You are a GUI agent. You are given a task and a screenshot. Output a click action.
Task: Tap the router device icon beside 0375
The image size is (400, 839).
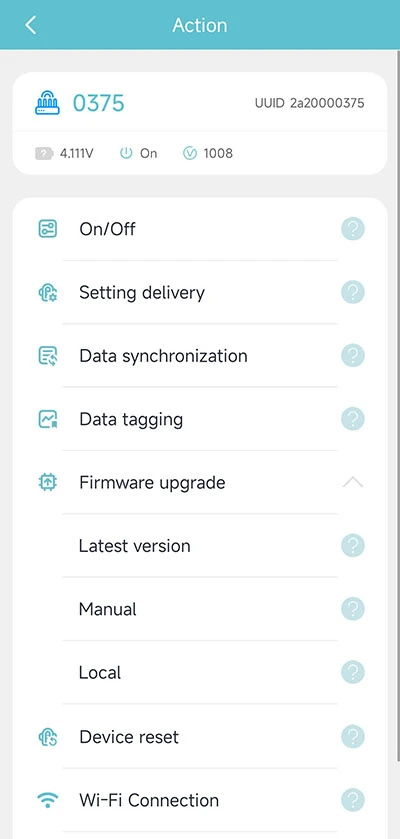48,103
